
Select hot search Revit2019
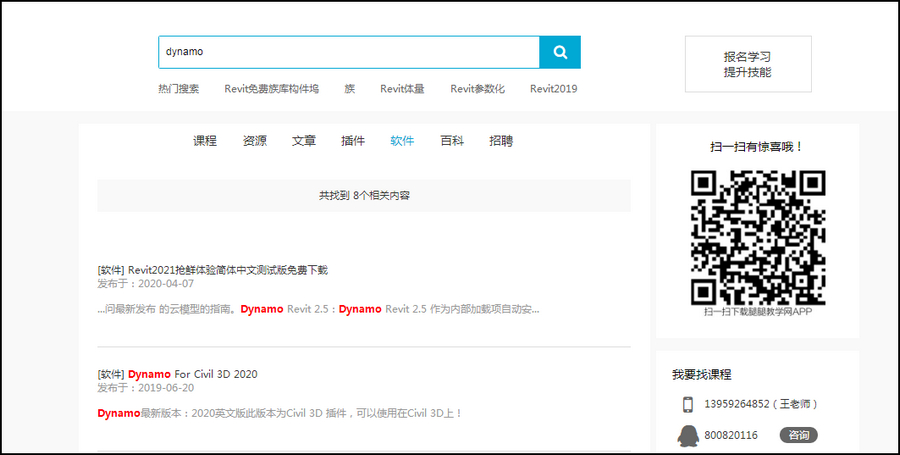[553, 89]
